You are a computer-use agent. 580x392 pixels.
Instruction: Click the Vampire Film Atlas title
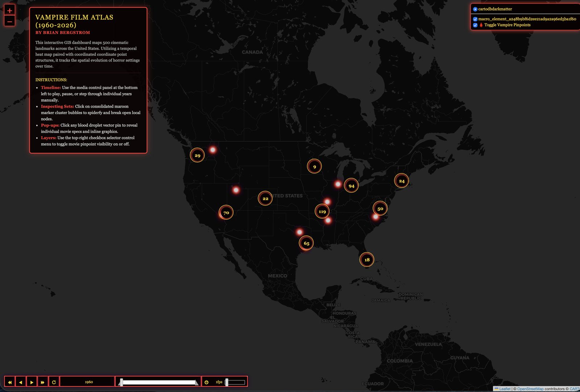[74, 21]
